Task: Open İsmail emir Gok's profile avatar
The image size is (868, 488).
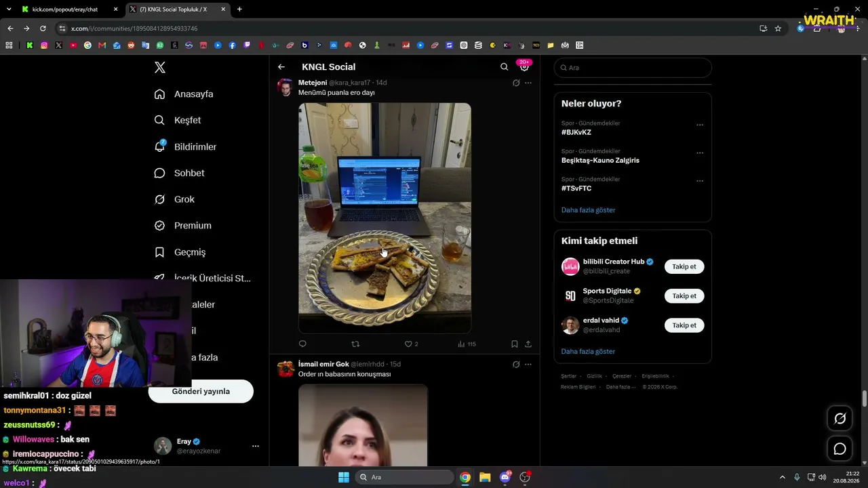Action: (285, 369)
